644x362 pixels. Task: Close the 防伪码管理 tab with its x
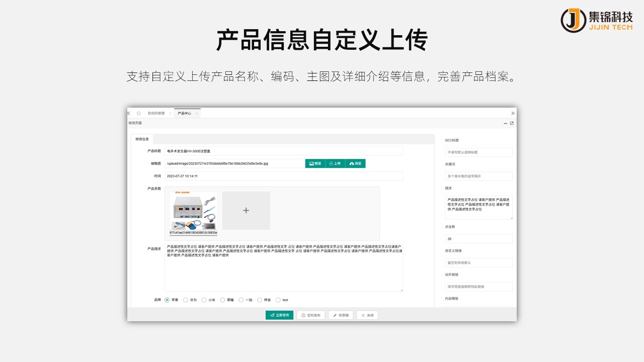(x=170, y=114)
